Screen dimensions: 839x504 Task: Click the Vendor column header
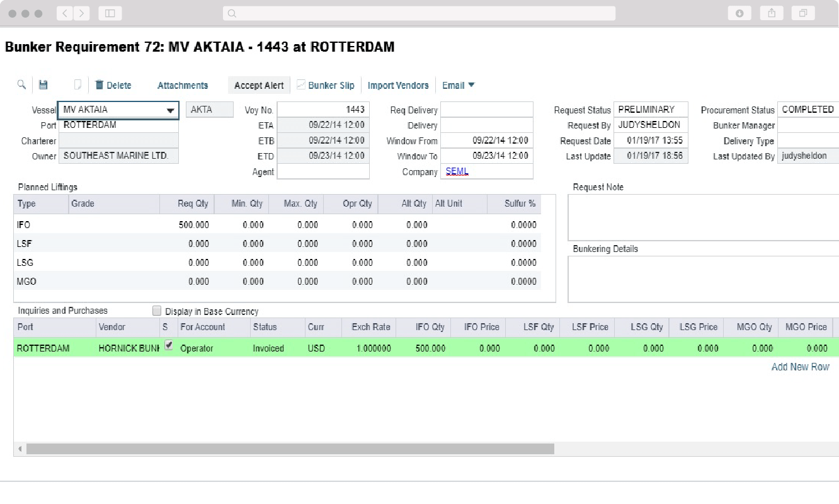(x=128, y=327)
